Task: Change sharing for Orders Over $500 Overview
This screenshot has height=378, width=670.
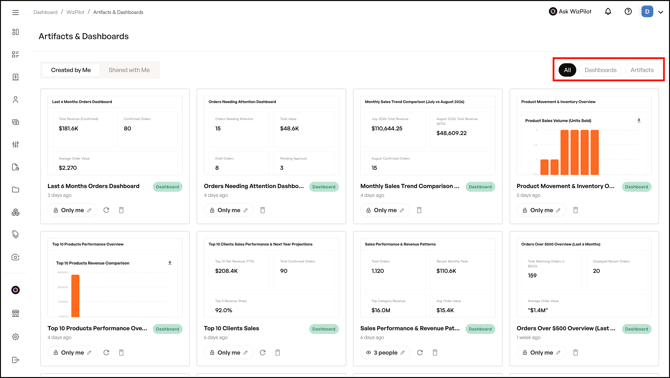Action: (541, 353)
